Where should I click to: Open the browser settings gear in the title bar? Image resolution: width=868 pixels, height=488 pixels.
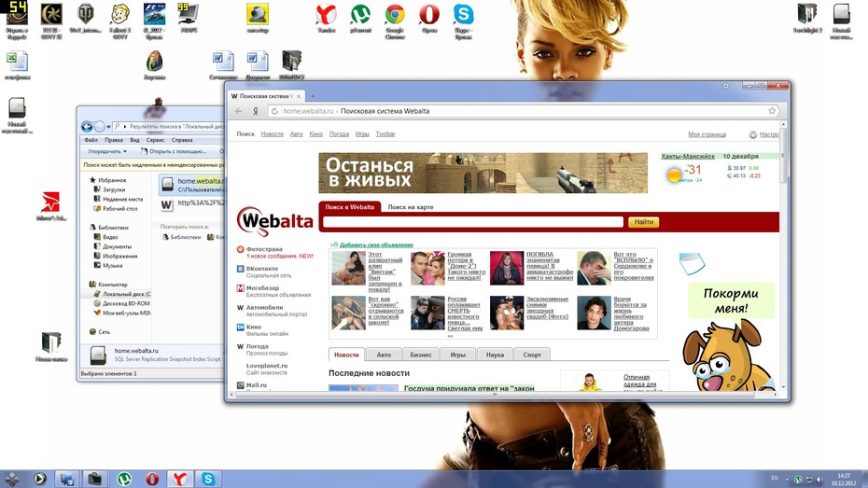tap(726, 86)
